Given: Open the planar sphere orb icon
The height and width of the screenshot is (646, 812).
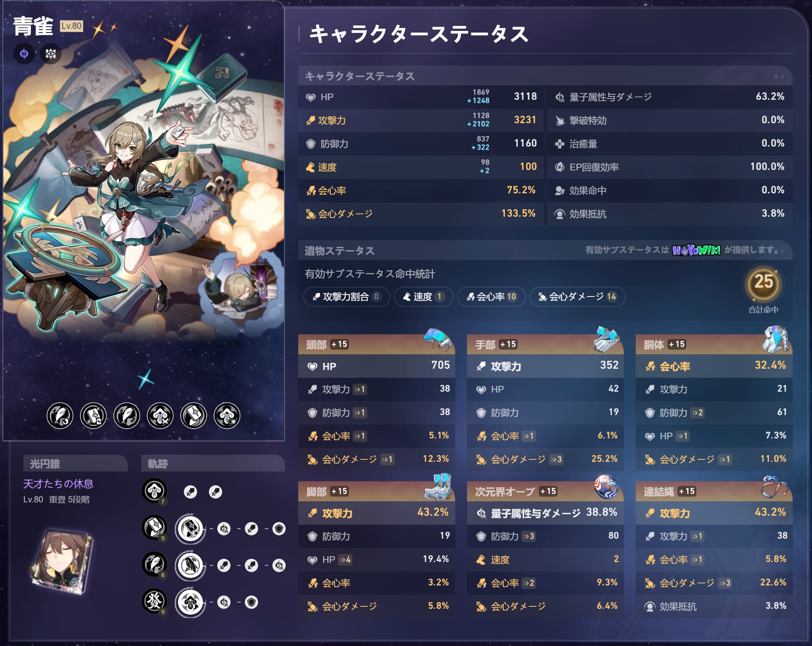Looking at the screenshot, I should (606, 486).
